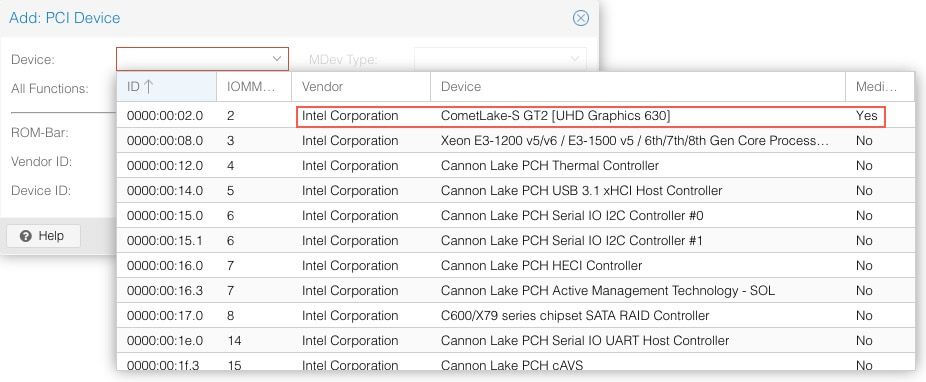Pick C600/X79 SATA RAID Controller row
926x382 pixels.
click(515, 316)
